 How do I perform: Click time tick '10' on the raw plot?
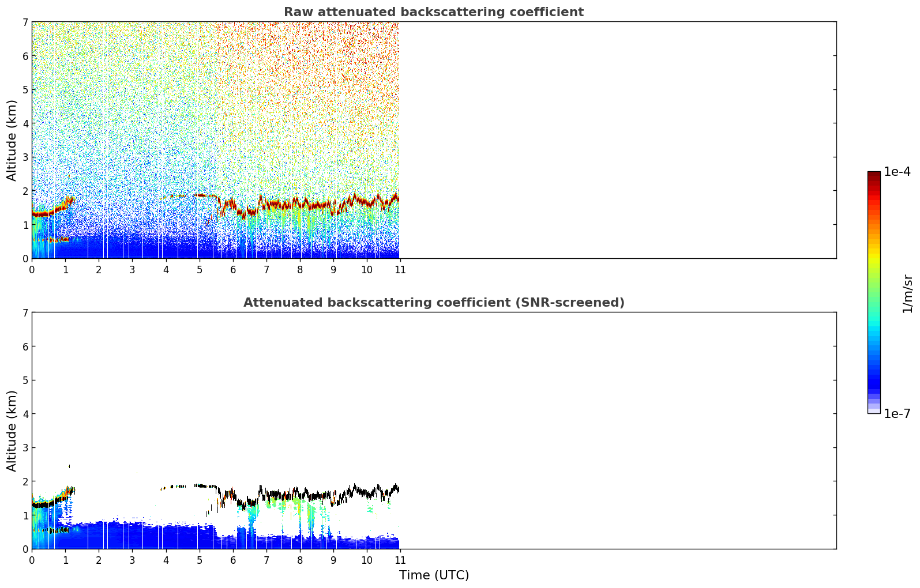(x=367, y=270)
